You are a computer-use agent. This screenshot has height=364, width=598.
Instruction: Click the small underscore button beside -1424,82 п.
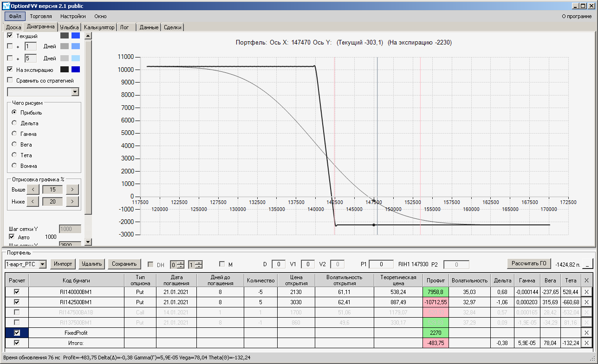[588, 264]
